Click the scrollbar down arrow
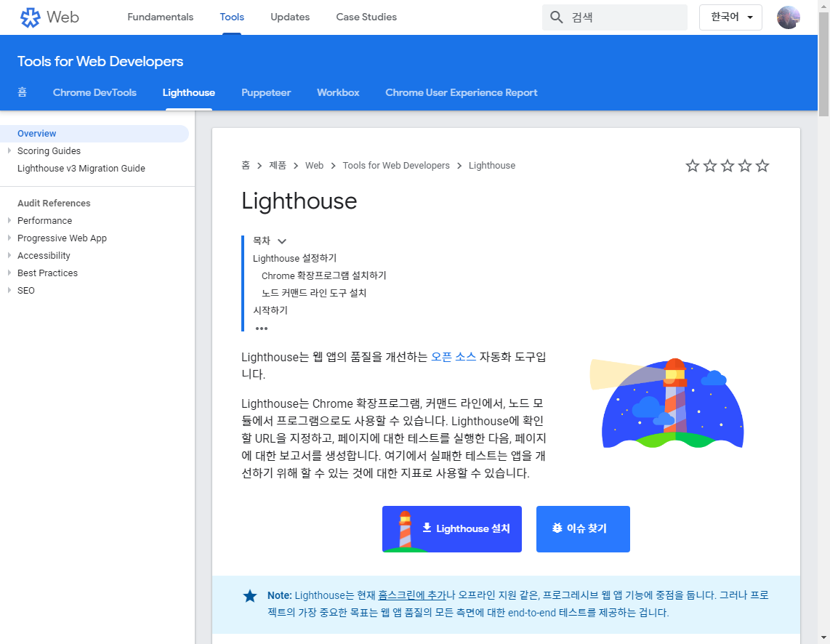This screenshot has height=644, width=830. click(823, 638)
